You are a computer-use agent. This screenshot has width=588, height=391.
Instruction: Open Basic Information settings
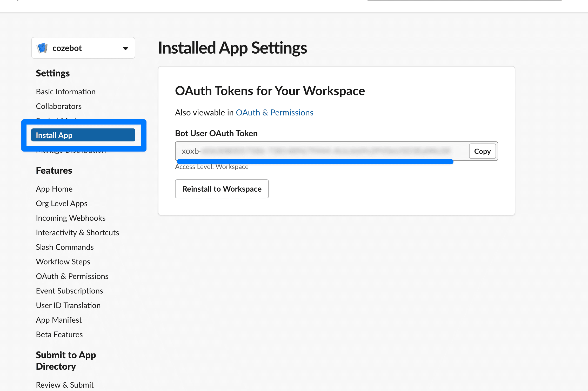tap(66, 92)
